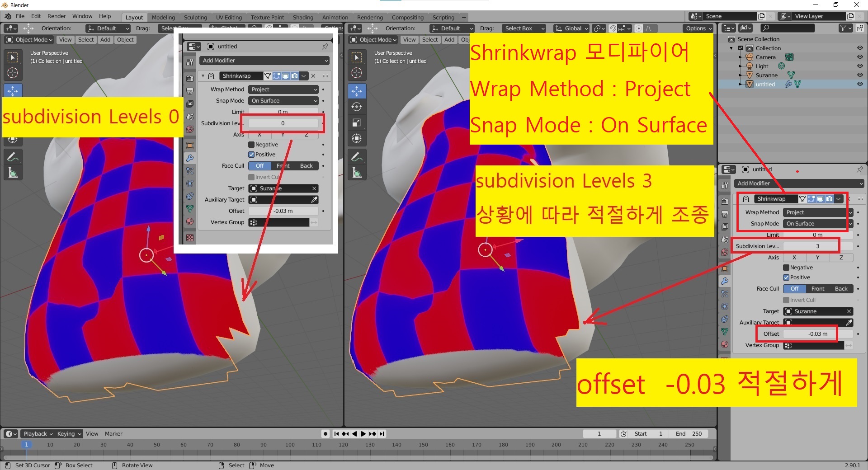Open Global transform orientation dropdown
The image size is (868, 470).
click(x=572, y=28)
